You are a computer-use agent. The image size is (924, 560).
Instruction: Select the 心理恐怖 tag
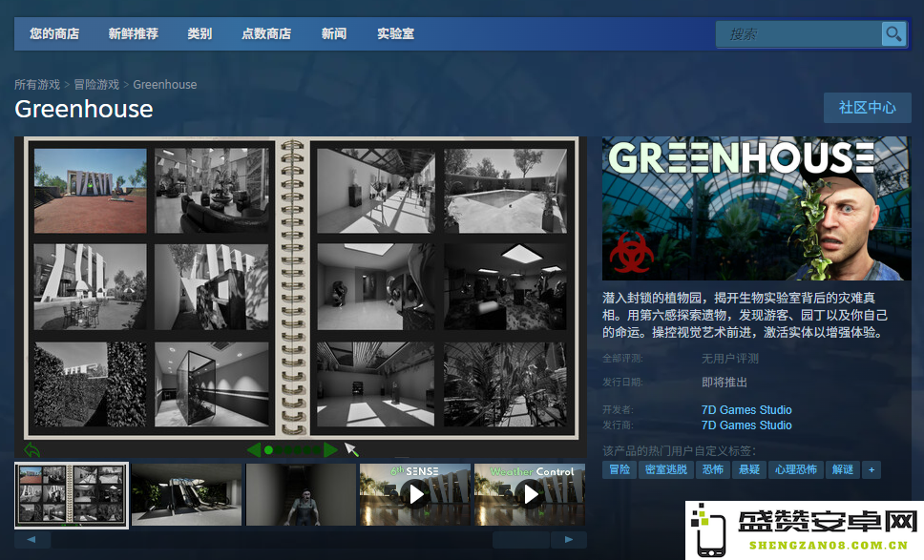click(x=795, y=470)
